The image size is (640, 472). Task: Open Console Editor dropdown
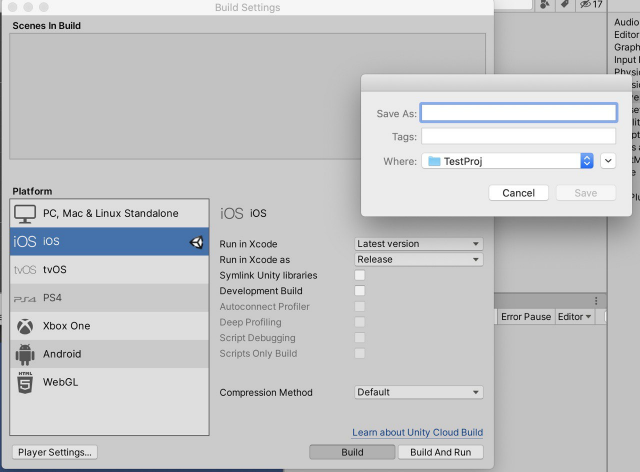pyautogui.click(x=574, y=317)
